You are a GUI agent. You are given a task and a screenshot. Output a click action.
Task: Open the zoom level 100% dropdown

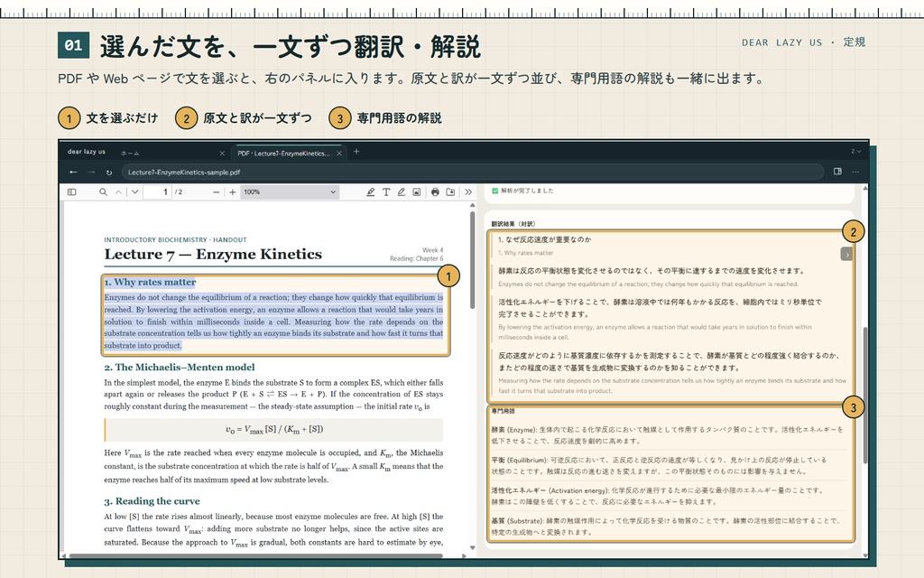point(290,192)
